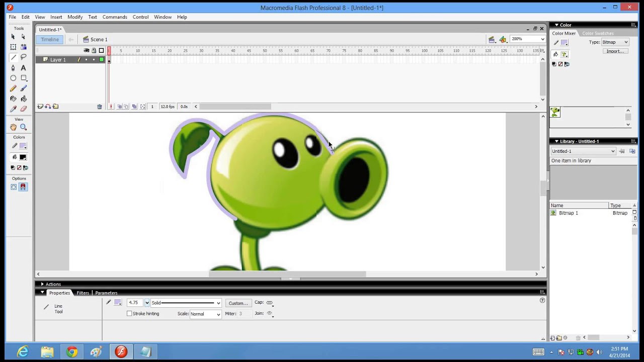
Task: Click the Import... button in Color panel
Action: click(x=615, y=51)
